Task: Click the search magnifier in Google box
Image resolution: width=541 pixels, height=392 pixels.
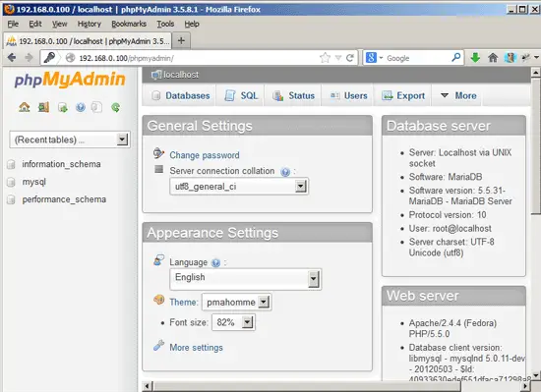Action: 455,57
